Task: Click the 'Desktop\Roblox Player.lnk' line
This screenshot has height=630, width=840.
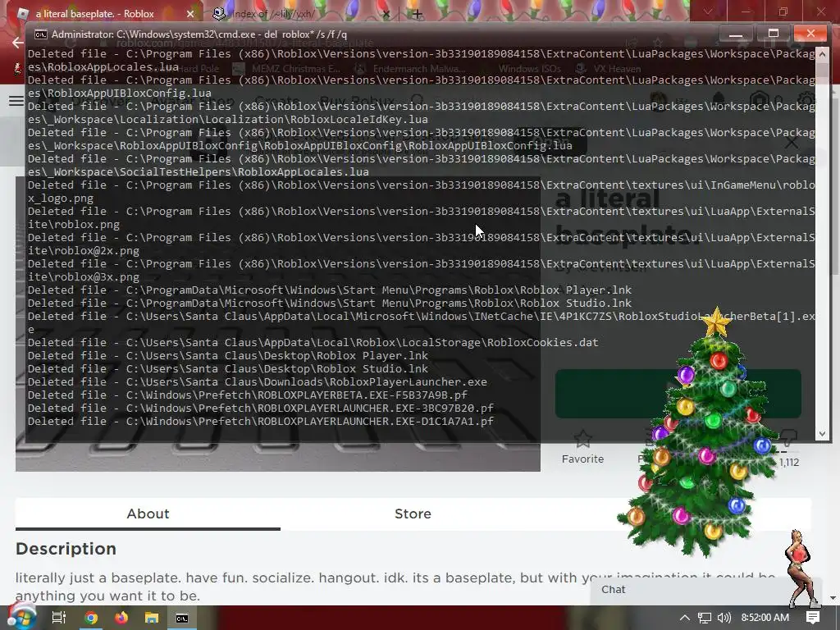Action: click(228, 356)
